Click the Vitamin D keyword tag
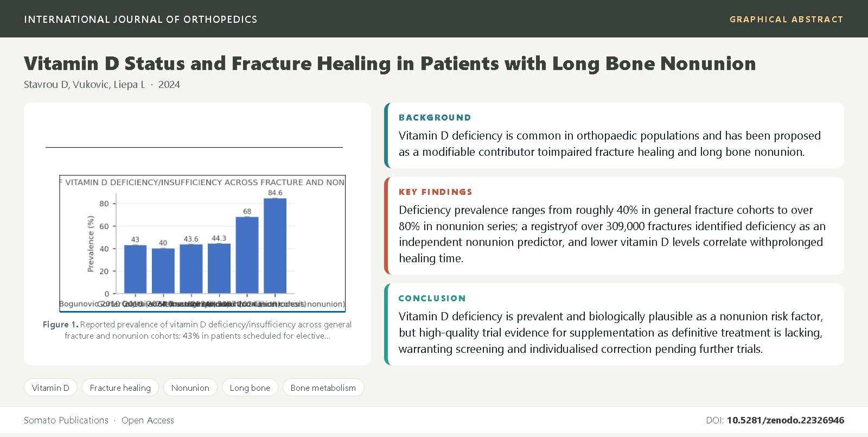Viewport: 868px width, 437px height. click(x=50, y=388)
